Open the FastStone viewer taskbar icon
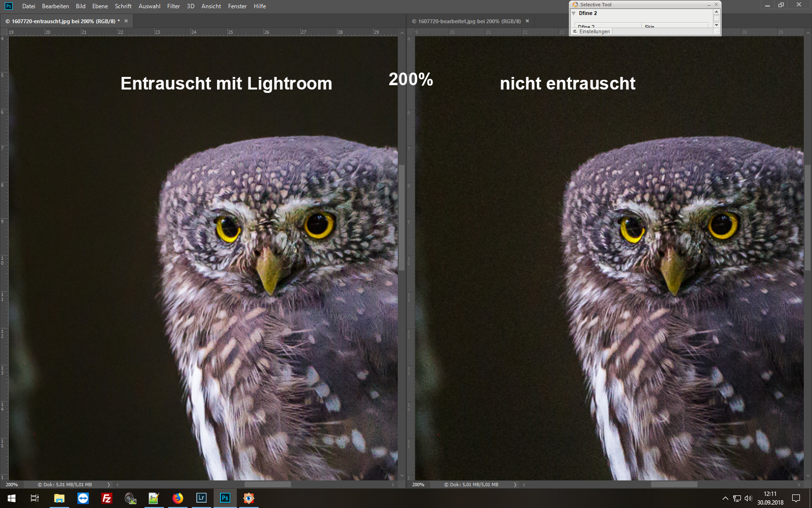Image resolution: width=812 pixels, height=508 pixels. (x=248, y=498)
